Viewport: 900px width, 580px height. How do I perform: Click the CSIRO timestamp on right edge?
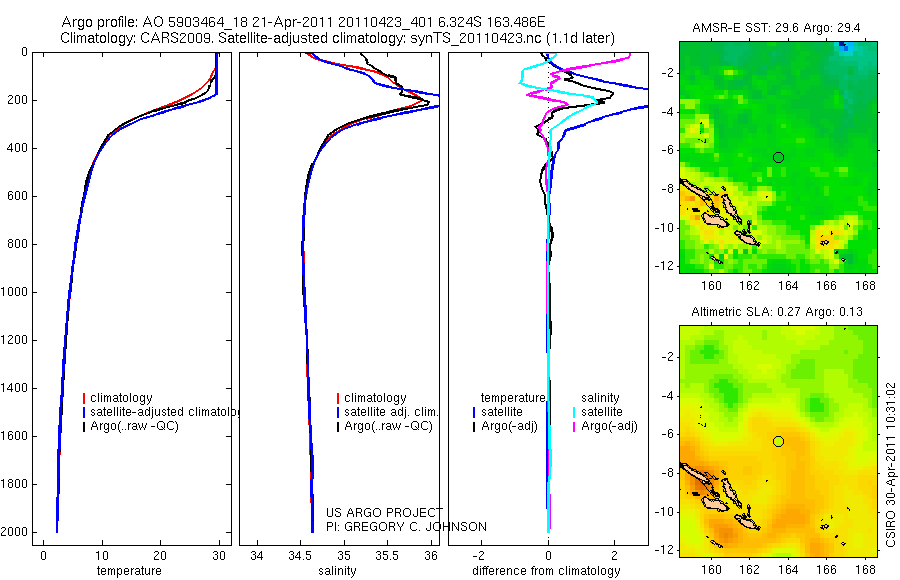pyautogui.click(x=890, y=465)
